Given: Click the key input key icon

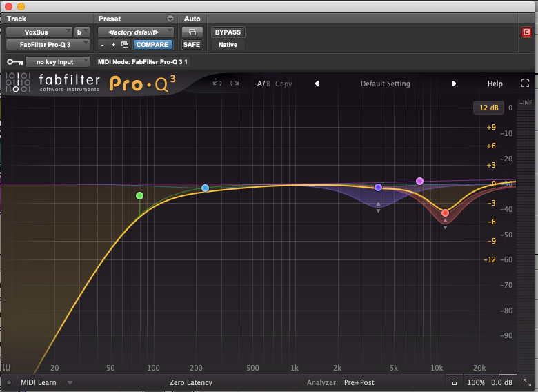Looking at the screenshot, I should click(15, 62).
